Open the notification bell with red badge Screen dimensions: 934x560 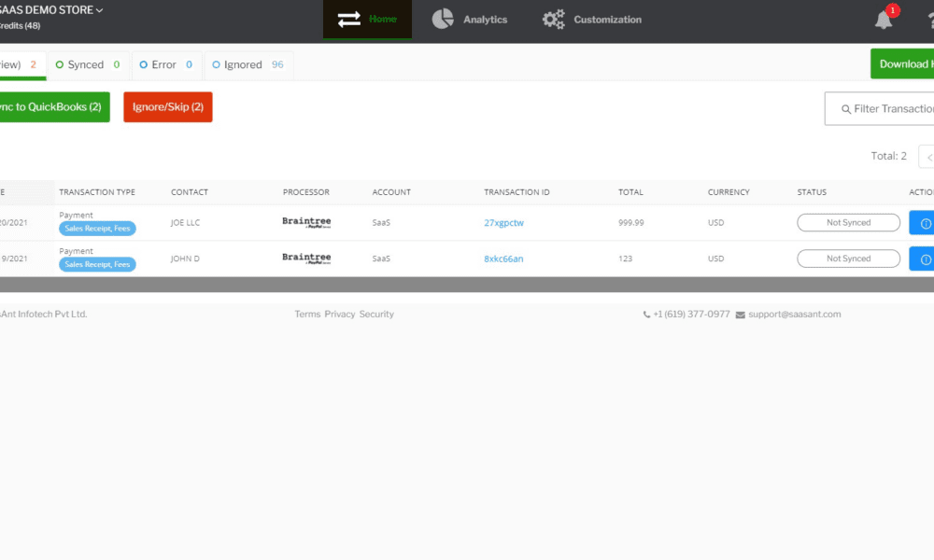[883, 19]
